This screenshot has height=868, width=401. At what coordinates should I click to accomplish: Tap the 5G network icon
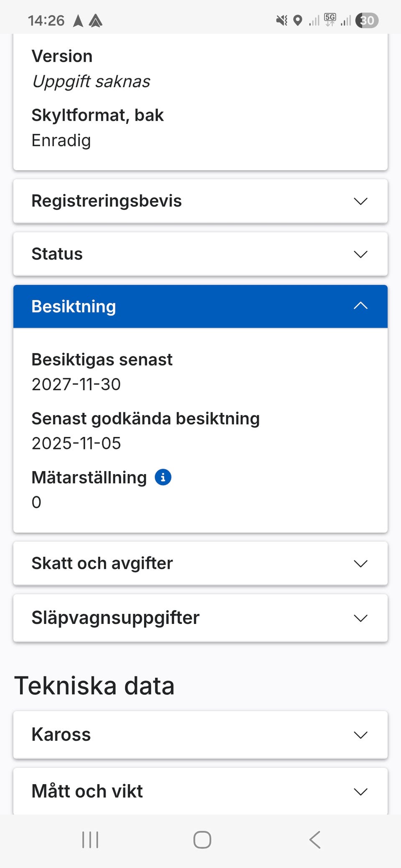pyautogui.click(x=330, y=20)
